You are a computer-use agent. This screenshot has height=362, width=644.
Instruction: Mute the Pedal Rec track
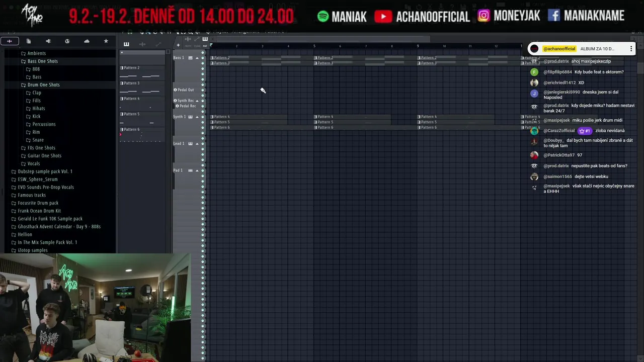[203, 106]
